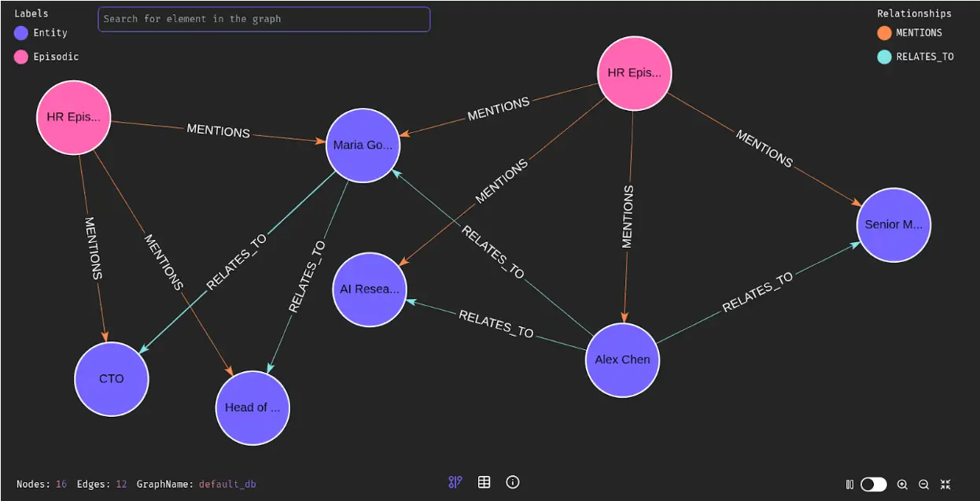The height and width of the screenshot is (501, 980).
Task: Toggle the Entity label in legend
Action: tap(41, 33)
